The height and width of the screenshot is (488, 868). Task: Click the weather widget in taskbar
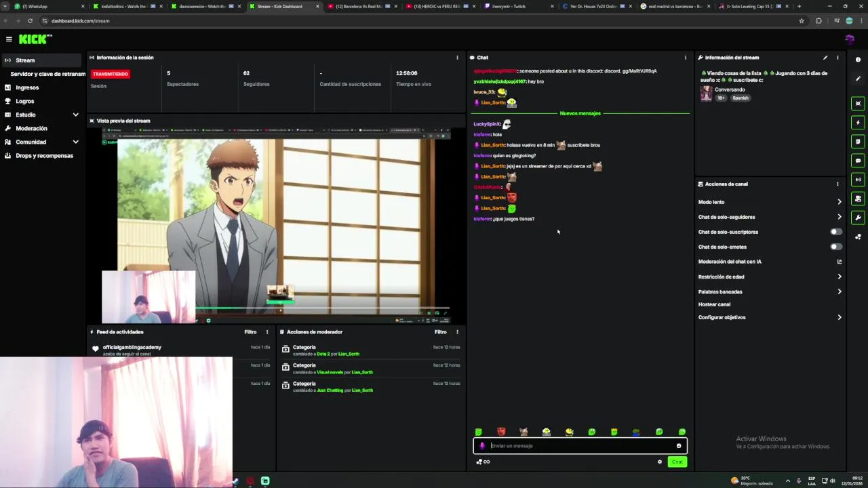coord(753,481)
